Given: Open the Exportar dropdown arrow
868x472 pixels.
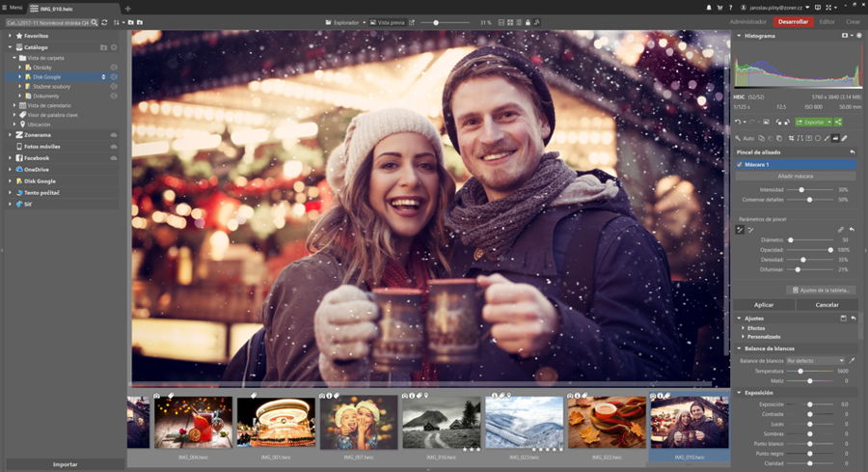Looking at the screenshot, I should 829,122.
